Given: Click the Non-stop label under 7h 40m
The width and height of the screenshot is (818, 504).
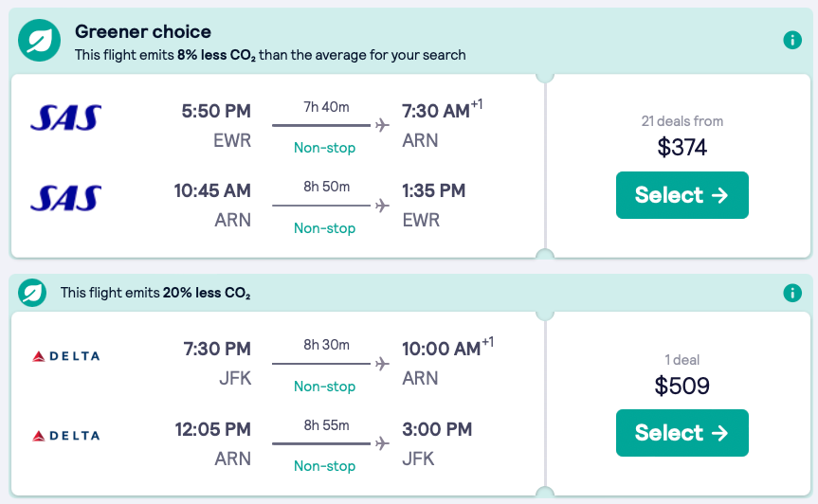Looking at the screenshot, I should pyautogui.click(x=324, y=148).
